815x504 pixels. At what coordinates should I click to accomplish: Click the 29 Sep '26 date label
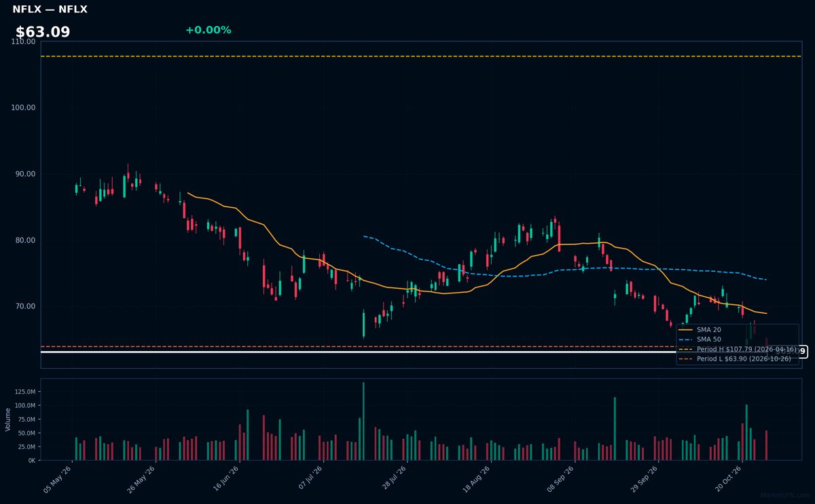tap(644, 478)
